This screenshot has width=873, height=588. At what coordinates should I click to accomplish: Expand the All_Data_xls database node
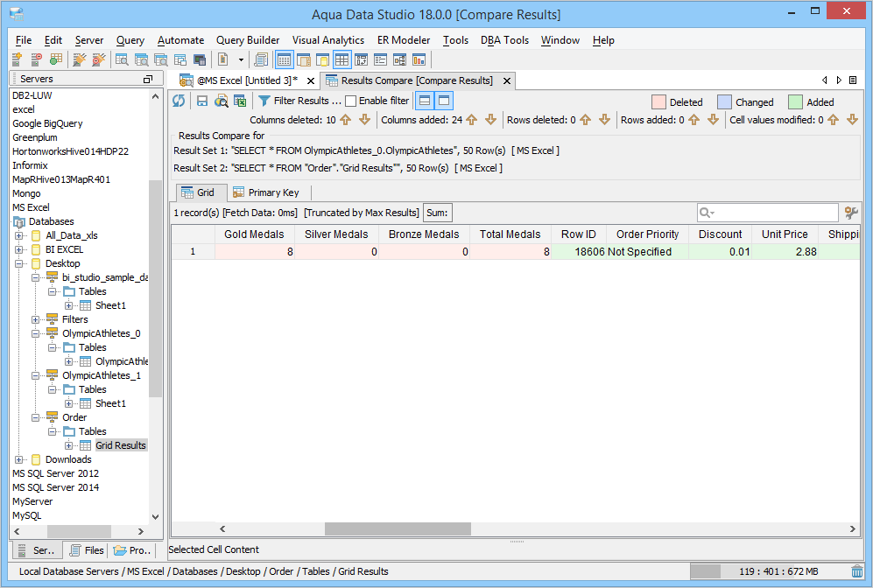point(19,235)
